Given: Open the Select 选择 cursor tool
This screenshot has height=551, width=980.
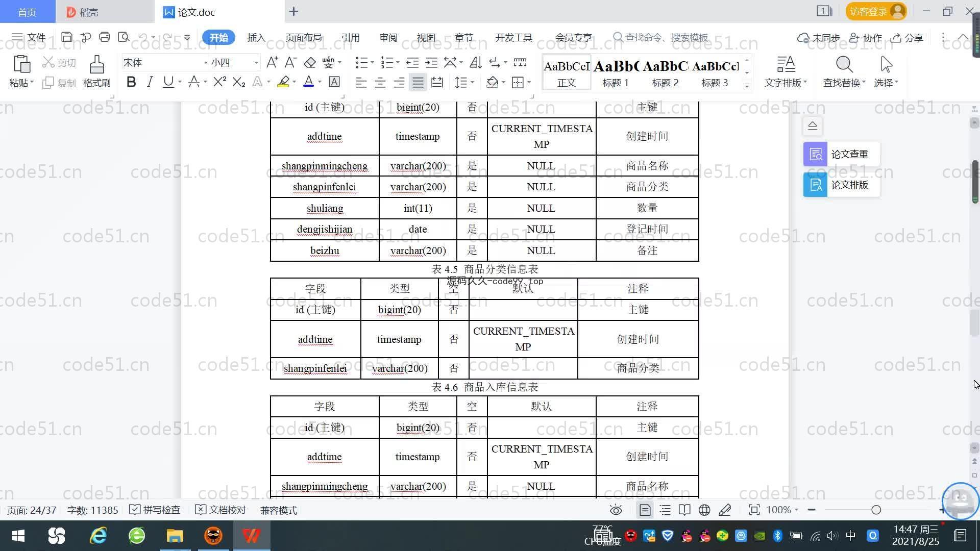Looking at the screenshot, I should click(x=886, y=71).
